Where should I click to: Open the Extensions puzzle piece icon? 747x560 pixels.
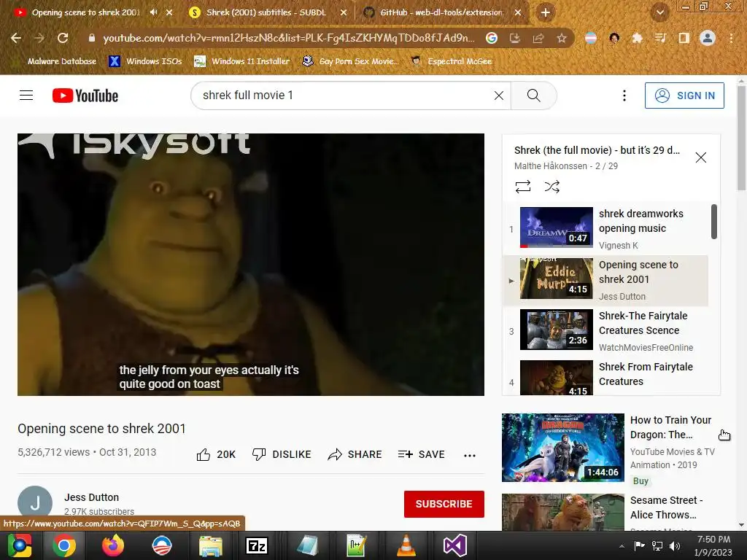(x=637, y=38)
